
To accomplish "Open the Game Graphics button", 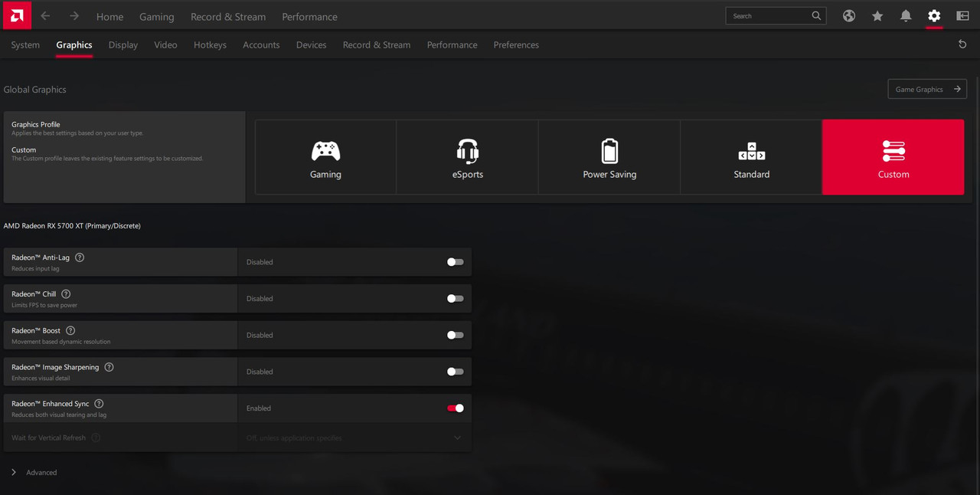I will coord(927,89).
